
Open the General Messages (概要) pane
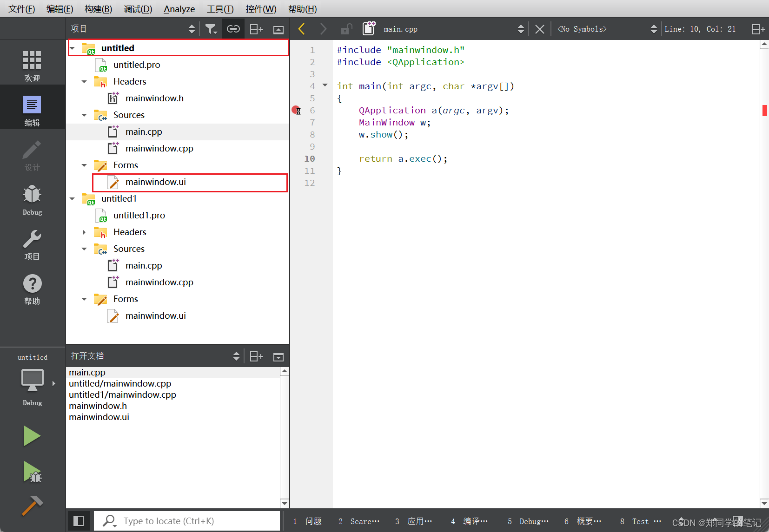tap(583, 521)
